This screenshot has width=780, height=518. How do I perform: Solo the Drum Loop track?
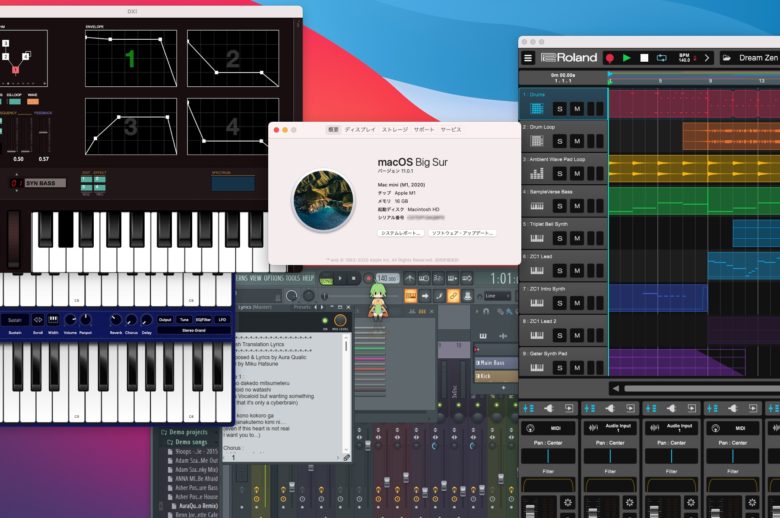[560, 140]
